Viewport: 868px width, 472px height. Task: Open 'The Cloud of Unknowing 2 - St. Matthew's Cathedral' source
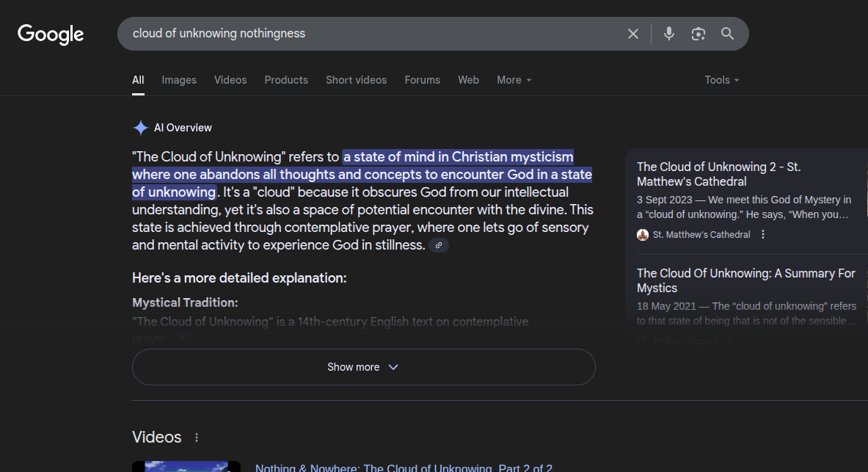point(718,175)
